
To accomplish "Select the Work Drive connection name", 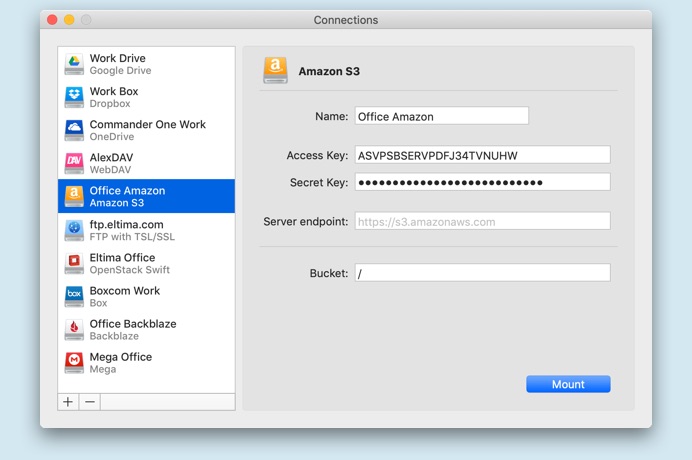I will point(117,58).
